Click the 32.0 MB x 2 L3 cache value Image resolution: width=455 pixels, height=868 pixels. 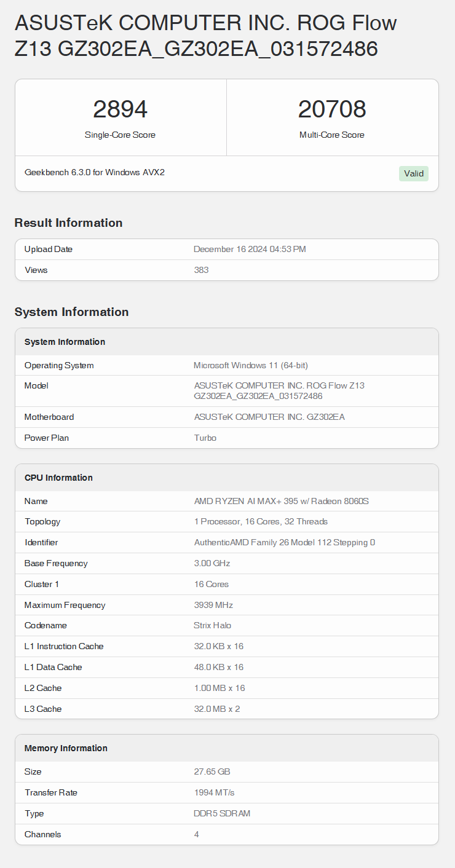coord(217,709)
